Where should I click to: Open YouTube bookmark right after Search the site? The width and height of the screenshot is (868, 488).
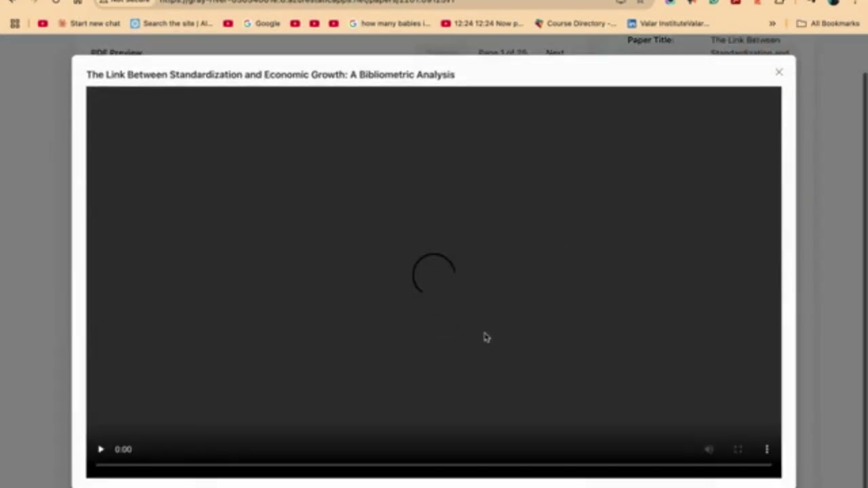click(228, 24)
